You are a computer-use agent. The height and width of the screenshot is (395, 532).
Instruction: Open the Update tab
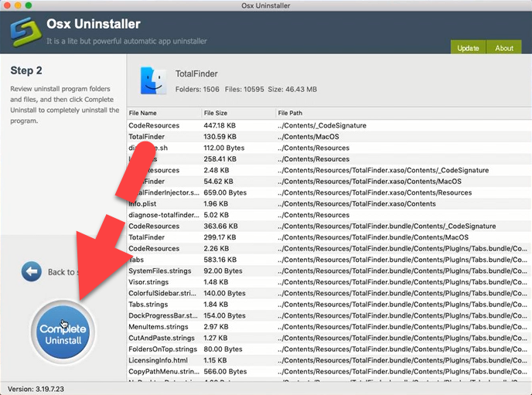(x=468, y=48)
